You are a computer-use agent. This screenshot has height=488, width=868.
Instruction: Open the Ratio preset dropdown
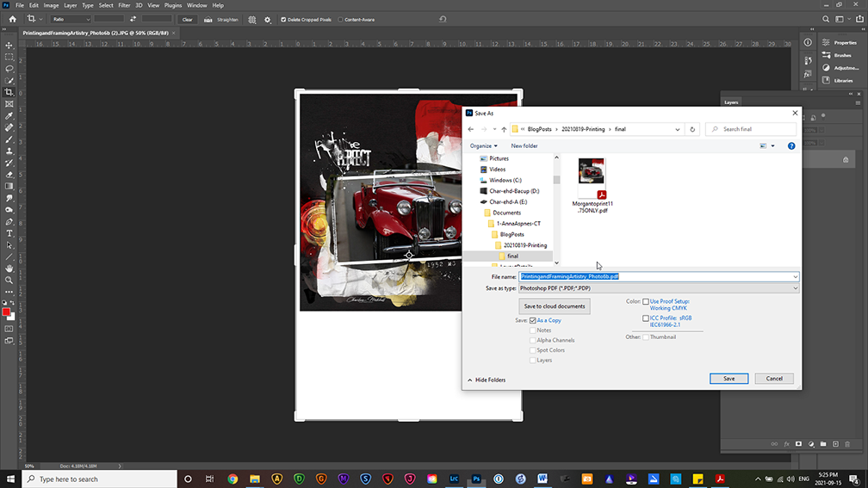71,19
